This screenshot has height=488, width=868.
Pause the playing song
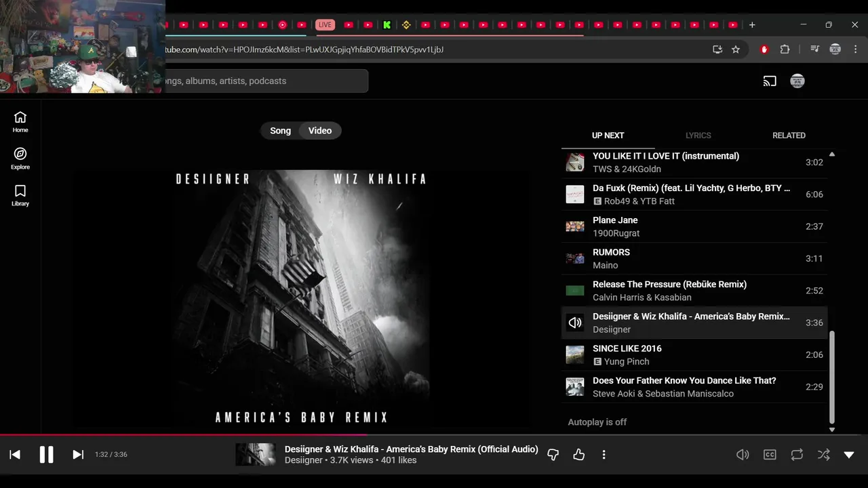46,455
